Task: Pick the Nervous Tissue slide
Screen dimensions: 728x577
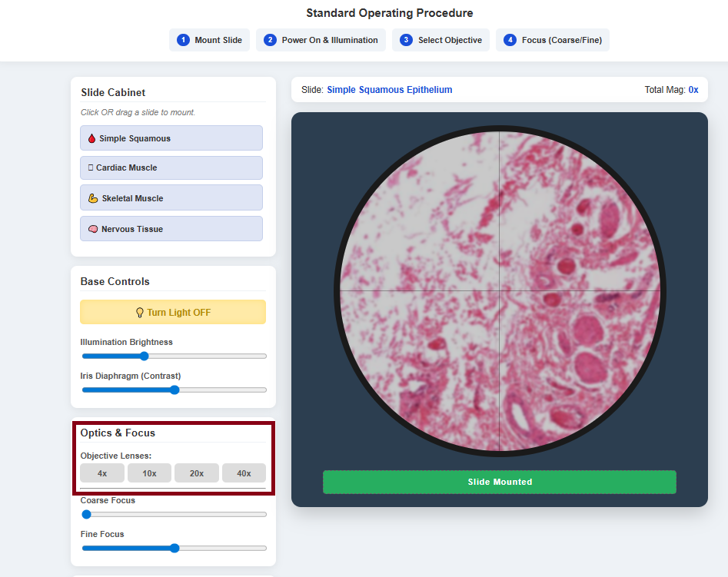Action: [x=171, y=229]
